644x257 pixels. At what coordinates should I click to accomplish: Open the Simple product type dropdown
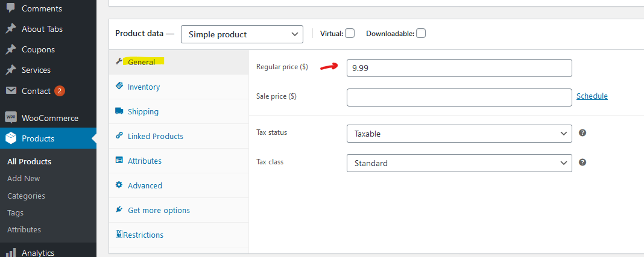(242, 34)
